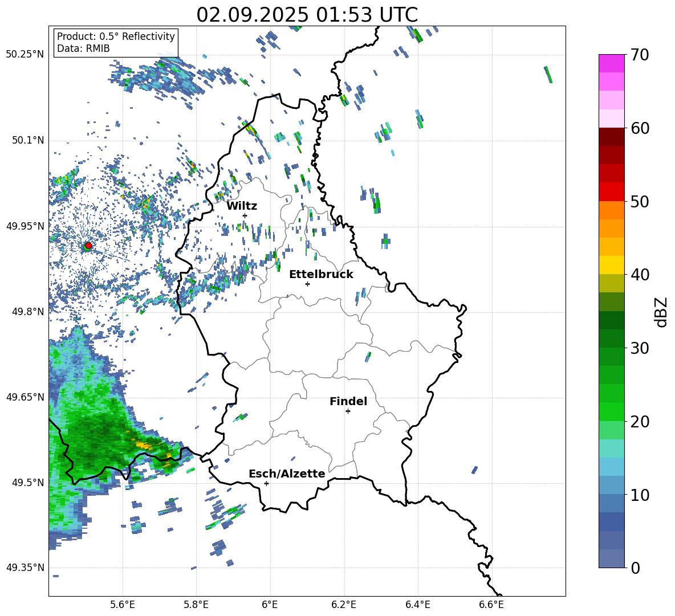Click the 60 value on the colorbar

(640, 128)
